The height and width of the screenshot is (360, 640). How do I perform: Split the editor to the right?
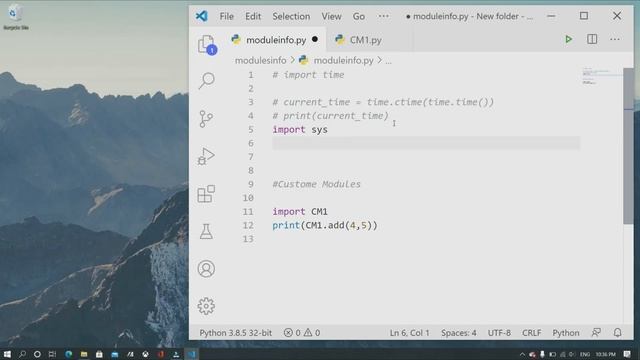[x=592, y=40]
